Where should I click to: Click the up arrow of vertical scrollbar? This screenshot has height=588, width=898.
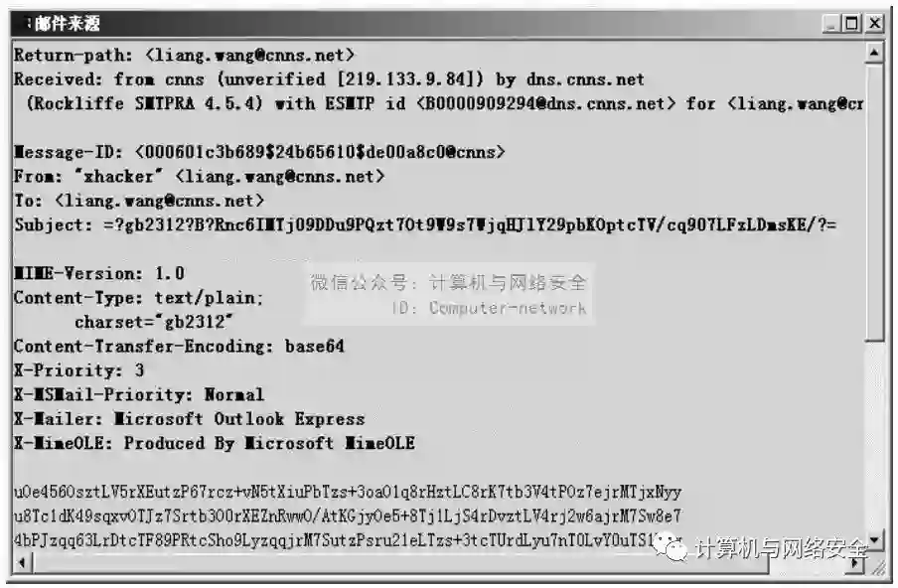pos(874,53)
